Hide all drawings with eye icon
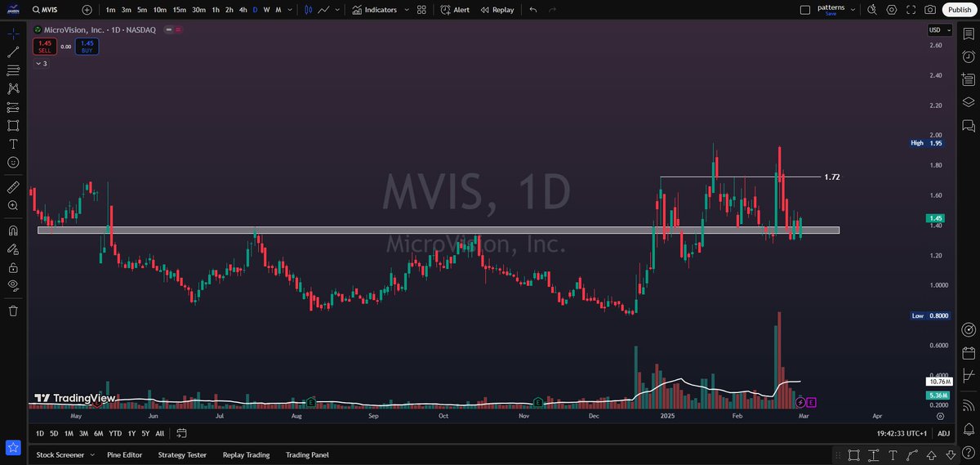 tap(13, 285)
